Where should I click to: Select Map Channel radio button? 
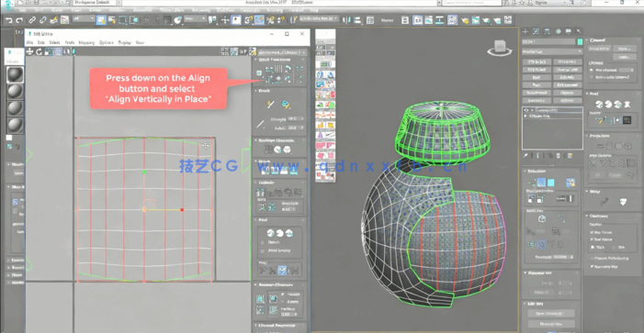(x=593, y=70)
